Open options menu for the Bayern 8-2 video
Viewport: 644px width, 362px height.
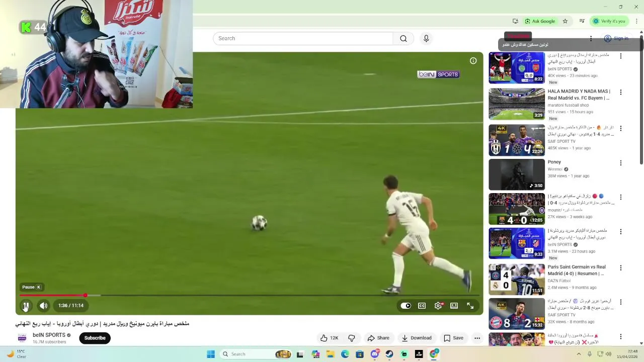621,302
